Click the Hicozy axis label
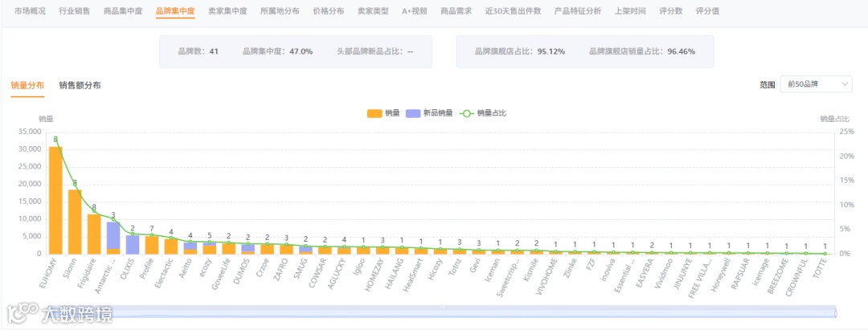Viewport: 868px width, 330px height. 436,267
